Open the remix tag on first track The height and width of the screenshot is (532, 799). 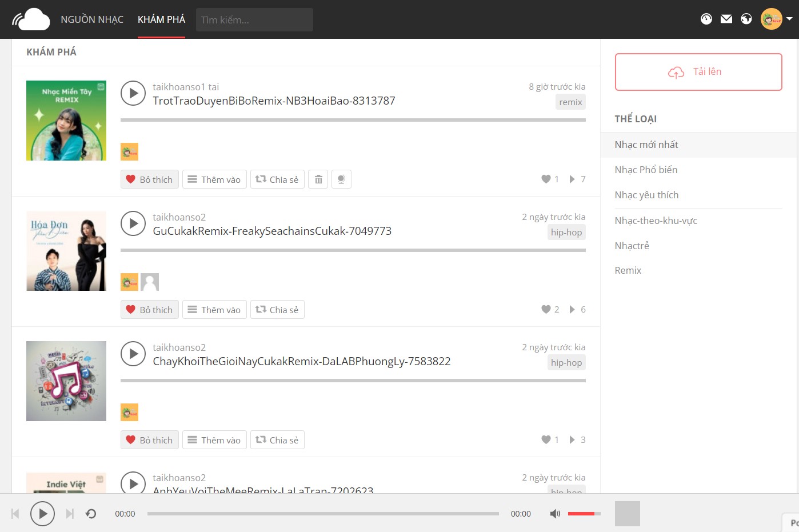click(570, 102)
